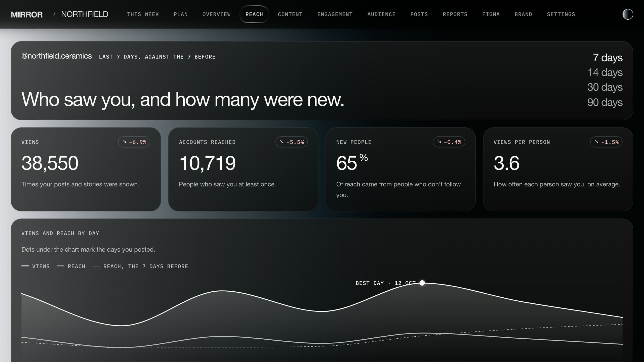
Task: Click the Best Day 12 Oct chart marker
Action: pos(422,283)
